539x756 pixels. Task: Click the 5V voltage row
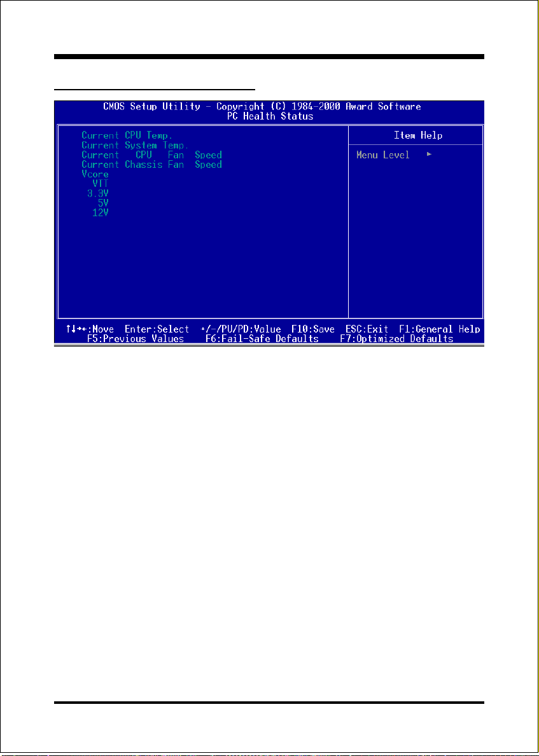click(x=103, y=202)
